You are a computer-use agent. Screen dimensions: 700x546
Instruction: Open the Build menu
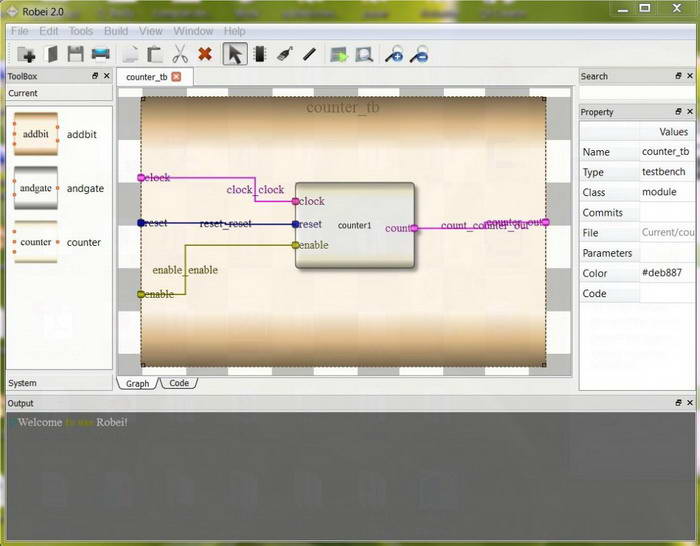(x=116, y=31)
